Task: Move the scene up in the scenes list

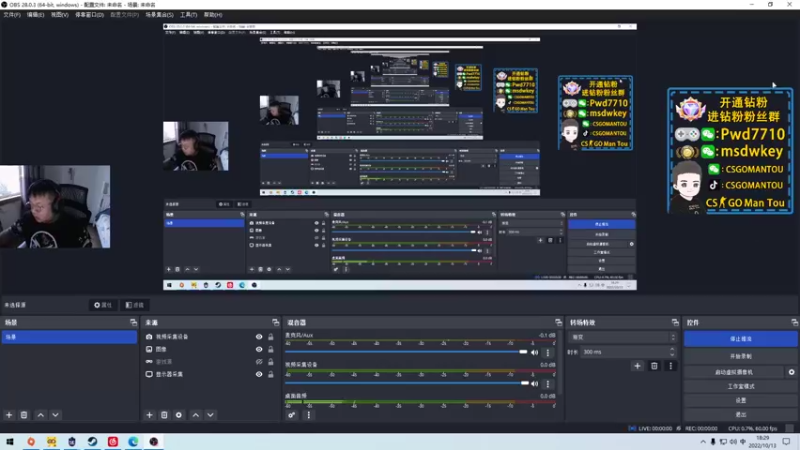Action: [x=41, y=415]
